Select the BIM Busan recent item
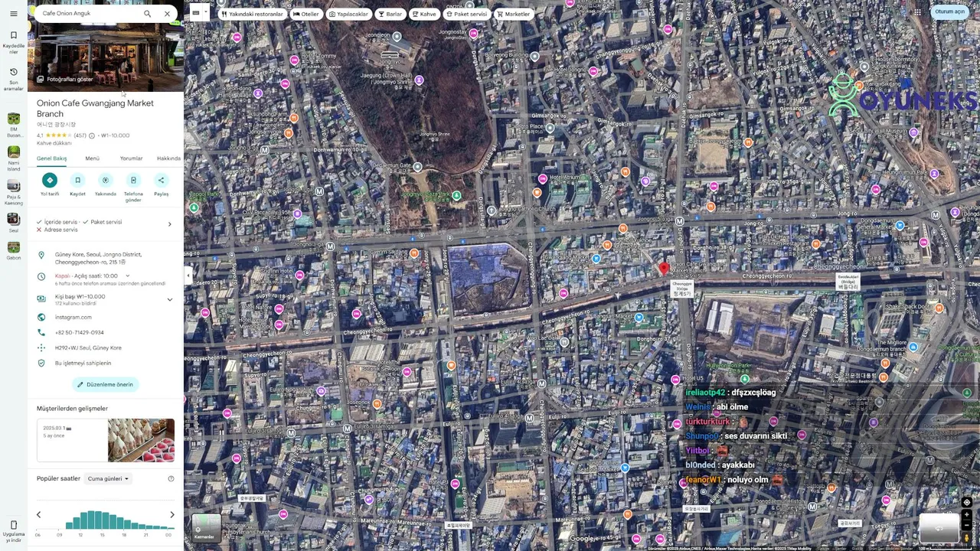The image size is (980, 551). 13,126
